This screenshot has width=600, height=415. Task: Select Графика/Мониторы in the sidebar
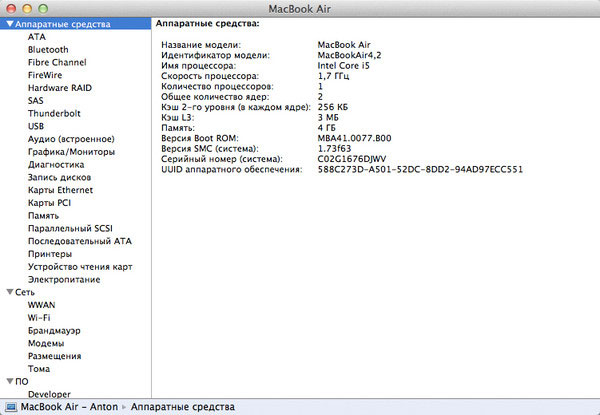(x=71, y=152)
